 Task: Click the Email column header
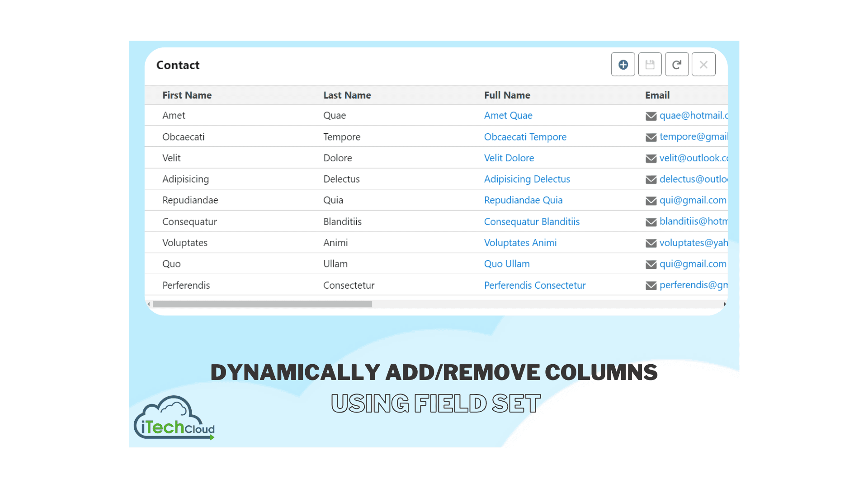pyautogui.click(x=657, y=95)
